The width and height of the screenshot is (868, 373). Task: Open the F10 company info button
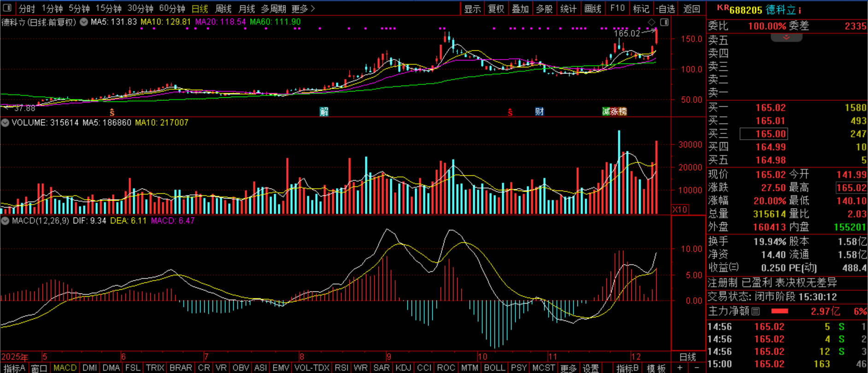[x=617, y=8]
